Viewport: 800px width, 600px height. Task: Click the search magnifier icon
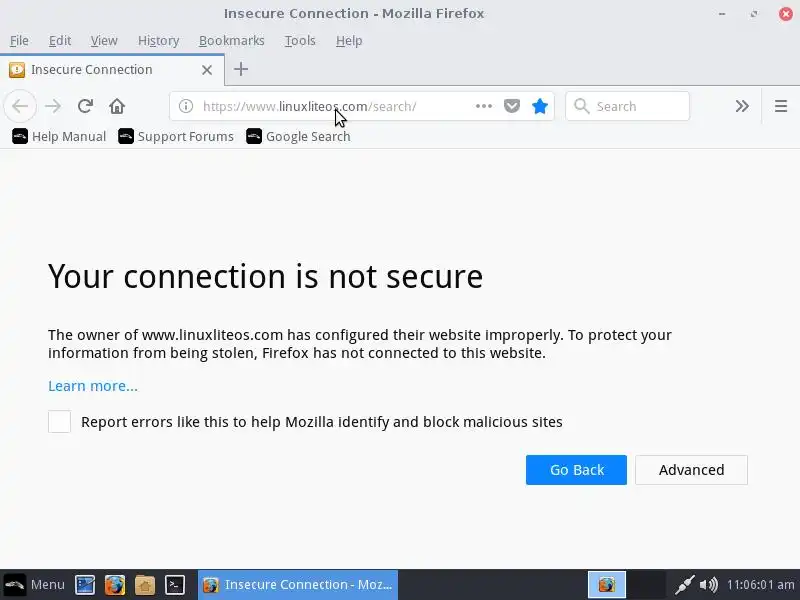click(581, 106)
